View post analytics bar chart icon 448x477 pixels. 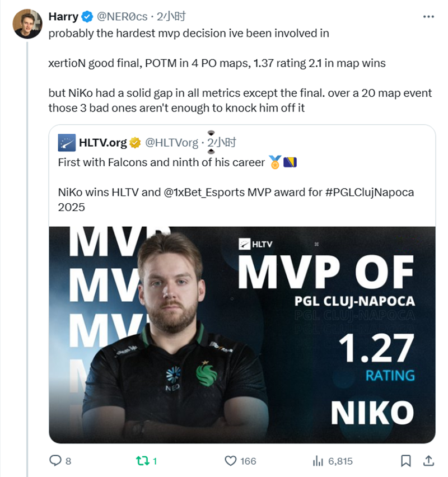click(x=318, y=461)
